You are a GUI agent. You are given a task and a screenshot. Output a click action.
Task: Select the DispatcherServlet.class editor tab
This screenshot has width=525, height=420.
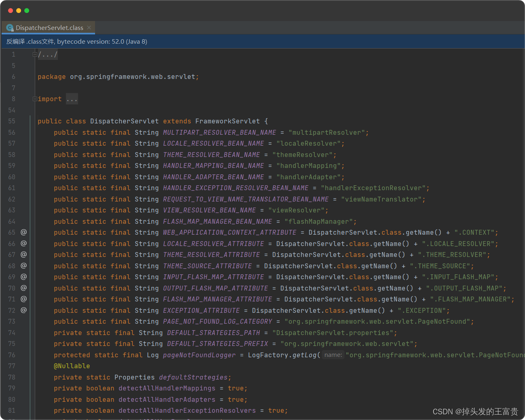[x=49, y=28]
